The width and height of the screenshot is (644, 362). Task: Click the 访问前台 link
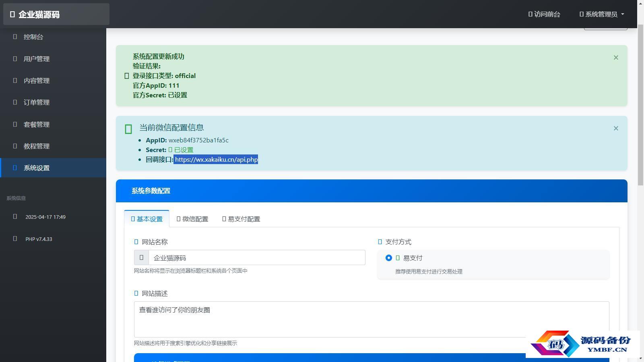click(544, 14)
